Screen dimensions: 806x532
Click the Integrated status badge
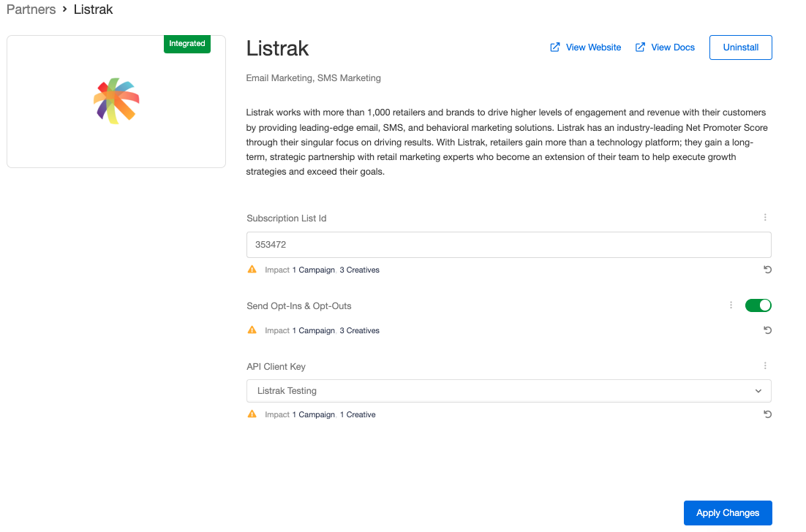click(x=187, y=44)
